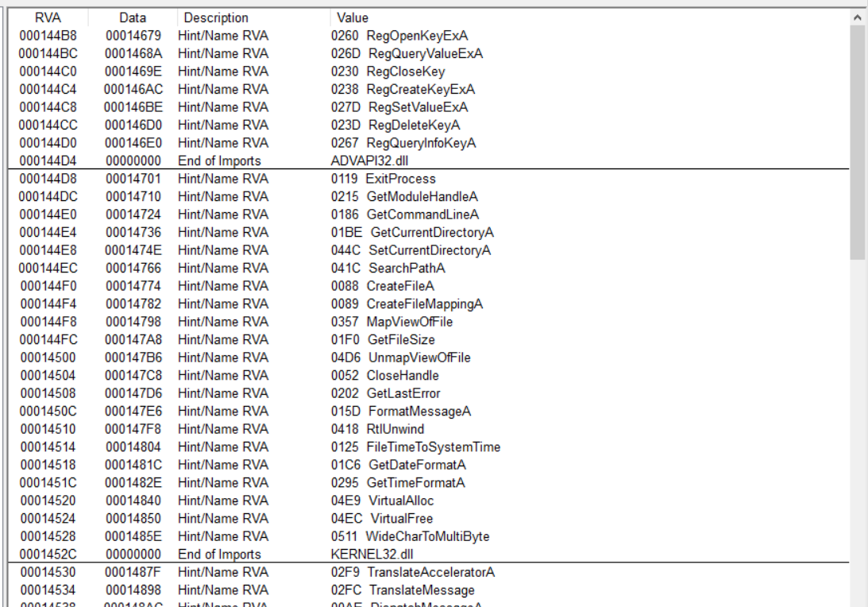The image size is (868, 607).
Task: Click Data cell 000146AC
Action: 133,89
